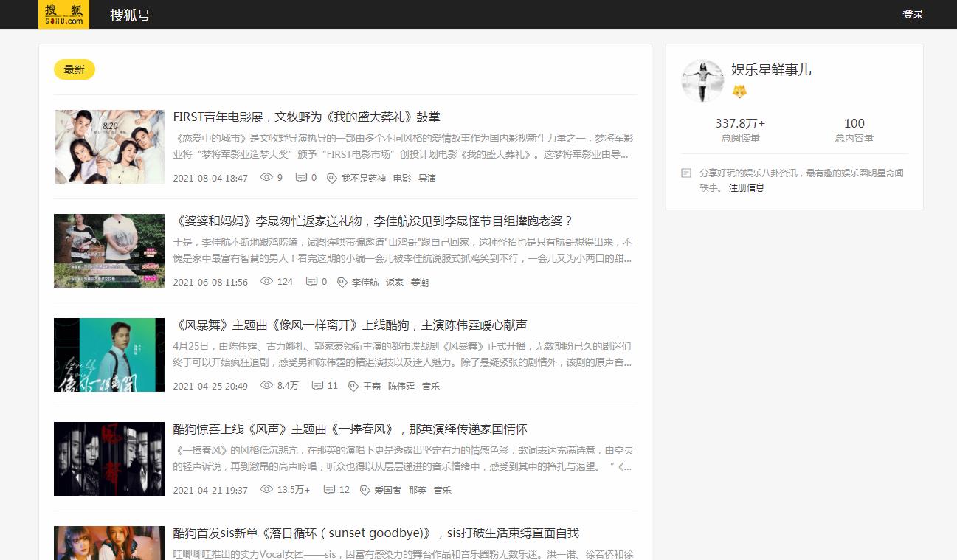Open the 电影 tag
This screenshot has width=957, height=560.
402,179
